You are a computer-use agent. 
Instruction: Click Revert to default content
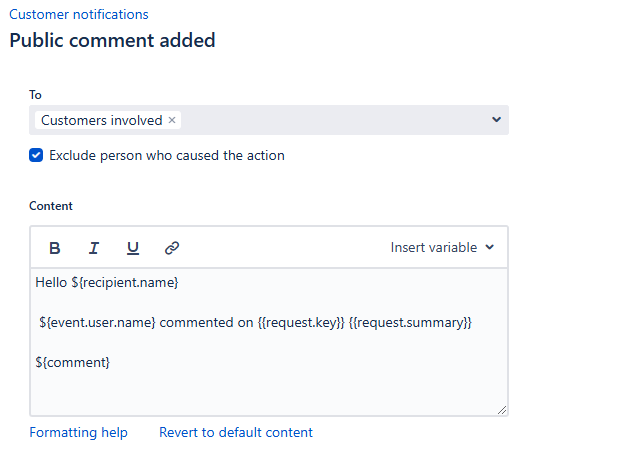tap(236, 432)
